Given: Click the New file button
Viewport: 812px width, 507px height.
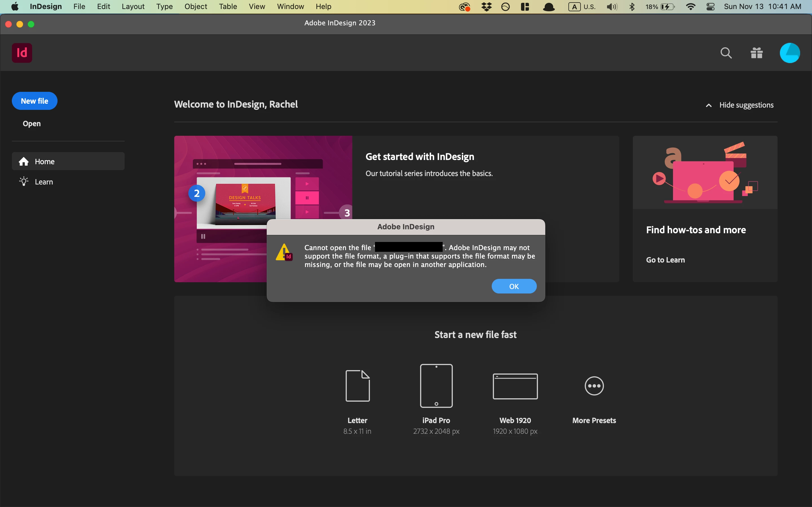Looking at the screenshot, I should tap(35, 101).
